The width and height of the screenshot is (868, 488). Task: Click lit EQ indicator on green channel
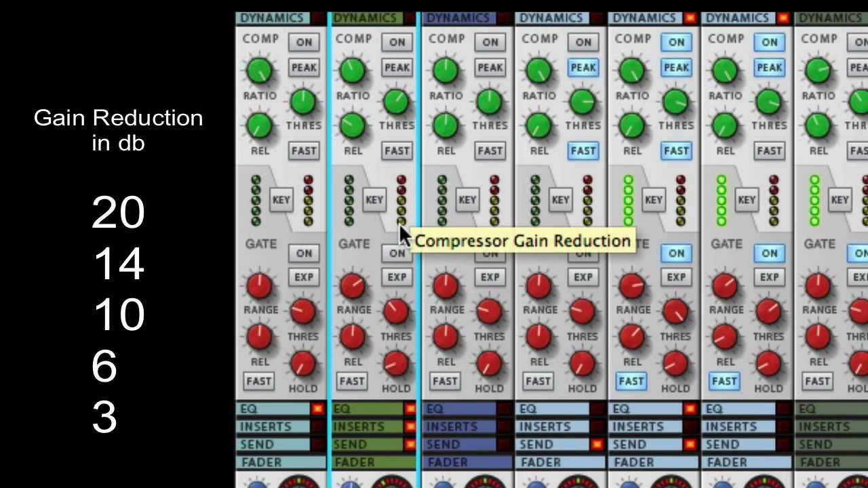(x=410, y=409)
